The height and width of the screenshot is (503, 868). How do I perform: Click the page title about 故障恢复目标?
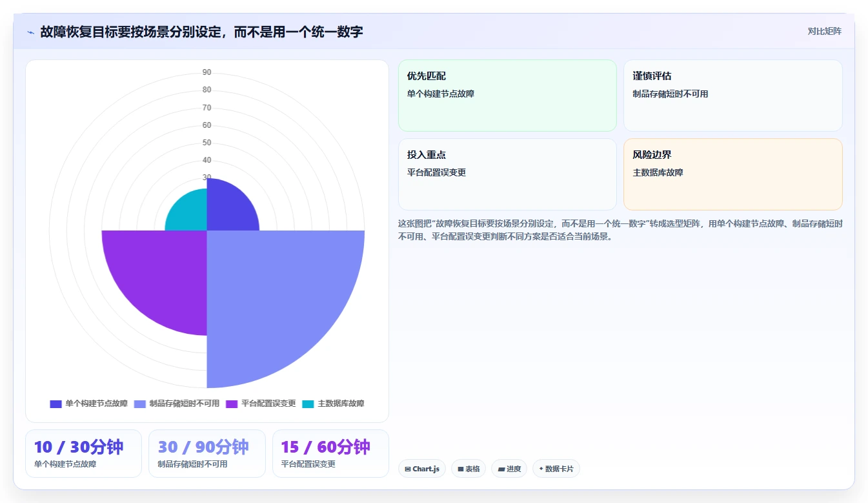click(x=201, y=32)
